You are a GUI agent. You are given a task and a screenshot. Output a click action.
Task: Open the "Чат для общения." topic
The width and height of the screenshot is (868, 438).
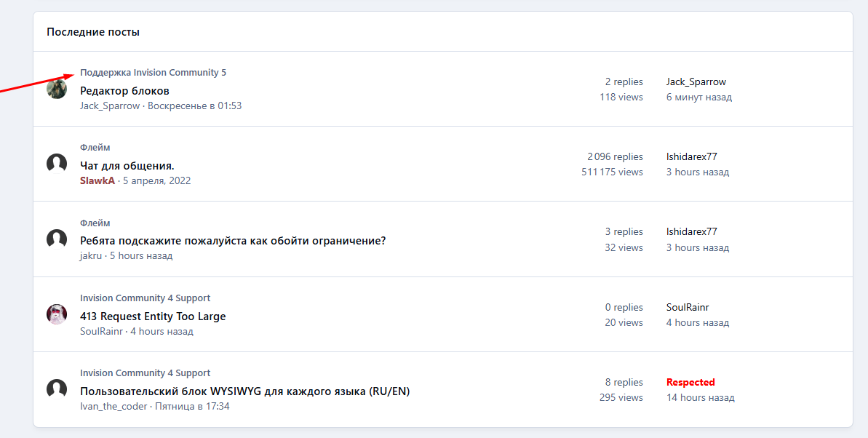(x=127, y=166)
